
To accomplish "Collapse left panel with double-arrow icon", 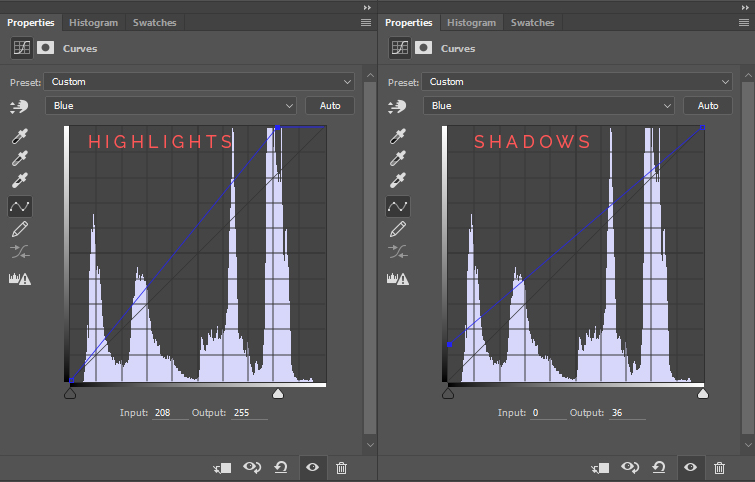I will 367,7.
